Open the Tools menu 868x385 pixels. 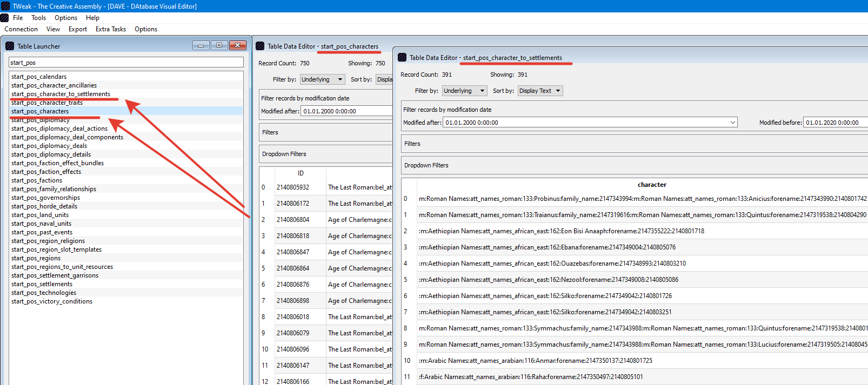pyautogui.click(x=38, y=18)
